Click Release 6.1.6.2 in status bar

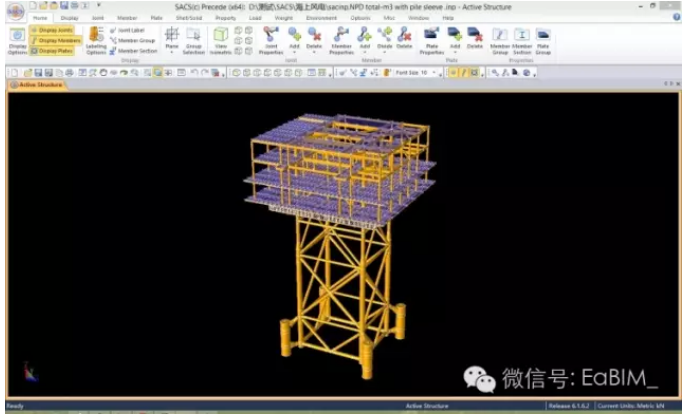pos(569,406)
